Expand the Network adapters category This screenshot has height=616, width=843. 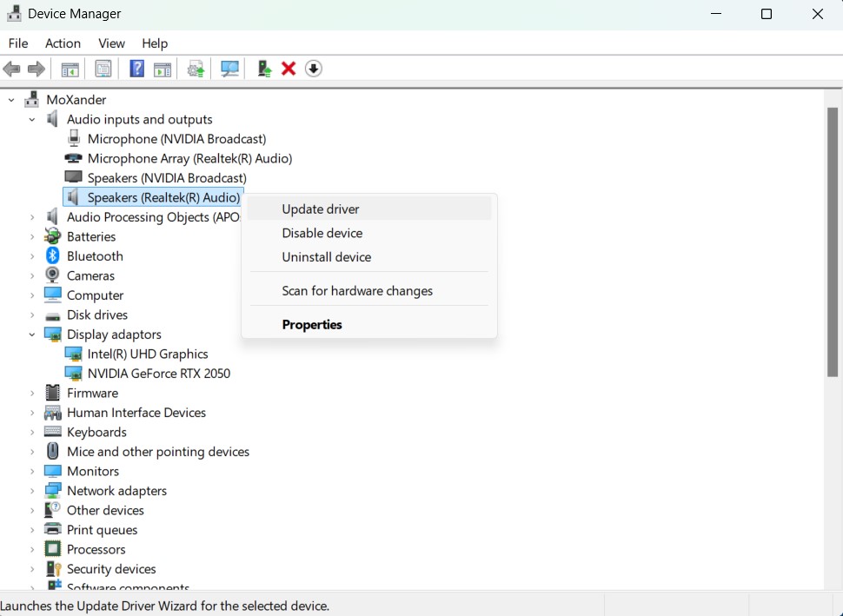point(32,490)
